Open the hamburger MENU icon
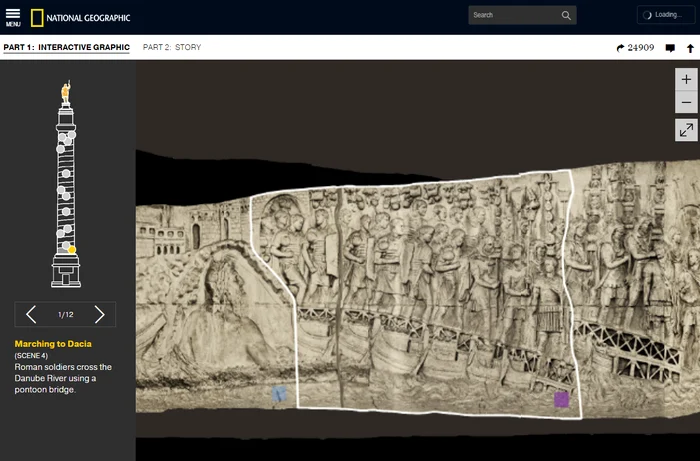 [x=13, y=17]
